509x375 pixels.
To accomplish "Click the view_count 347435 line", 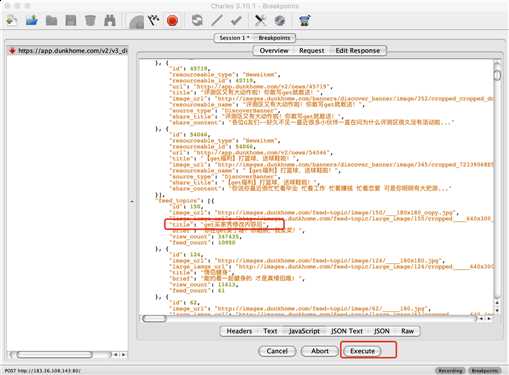I will click(x=206, y=237).
